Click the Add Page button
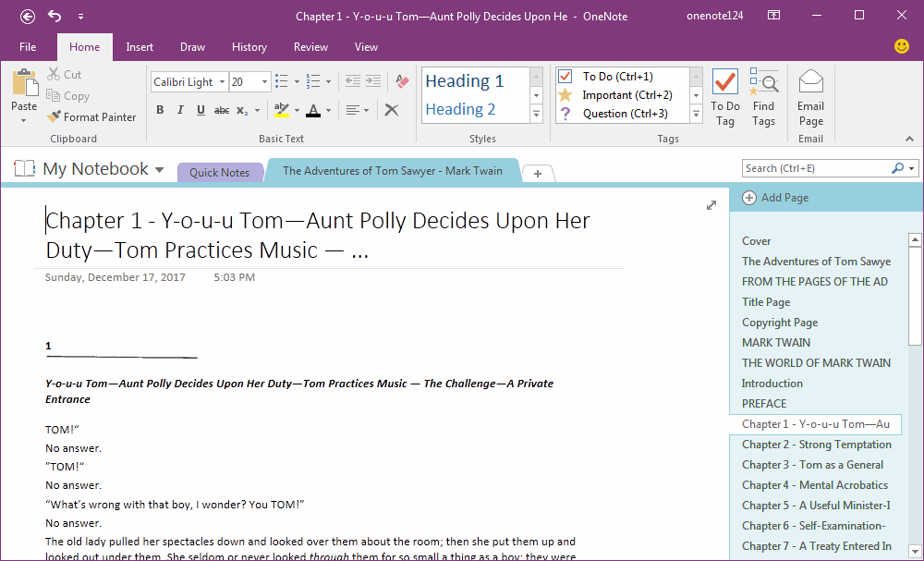Image resolution: width=924 pixels, height=561 pixels. pos(775,198)
